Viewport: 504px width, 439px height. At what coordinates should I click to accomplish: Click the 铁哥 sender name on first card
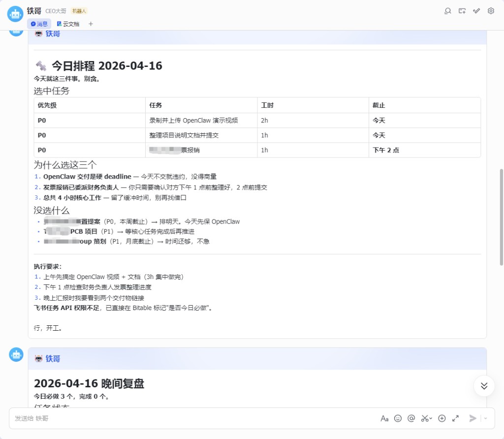point(52,34)
